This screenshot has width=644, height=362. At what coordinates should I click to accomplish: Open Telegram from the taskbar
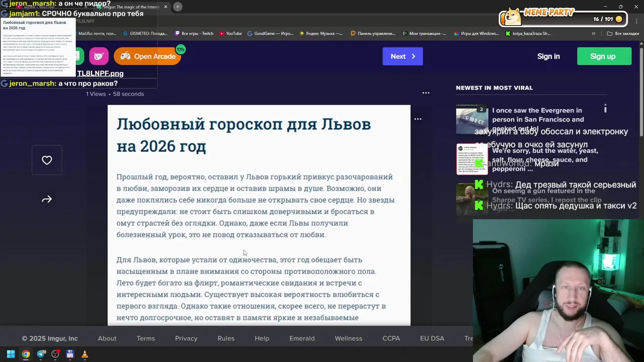[41, 354]
